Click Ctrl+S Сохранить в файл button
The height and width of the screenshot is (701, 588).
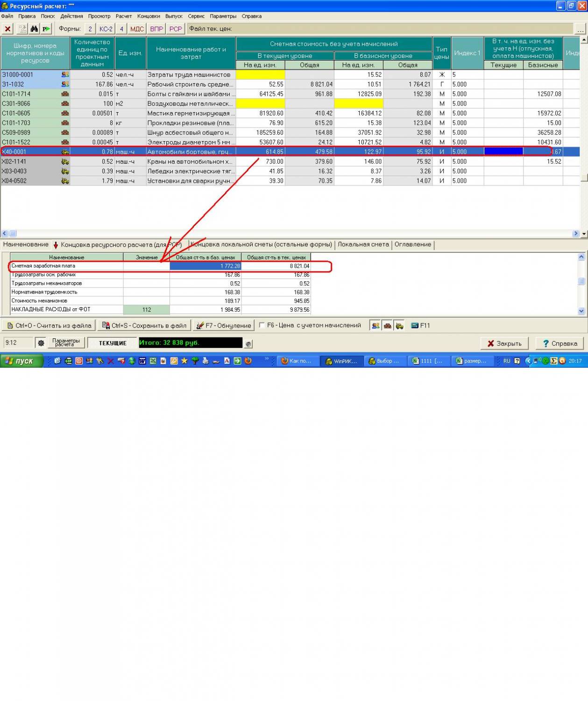pyautogui.click(x=144, y=326)
